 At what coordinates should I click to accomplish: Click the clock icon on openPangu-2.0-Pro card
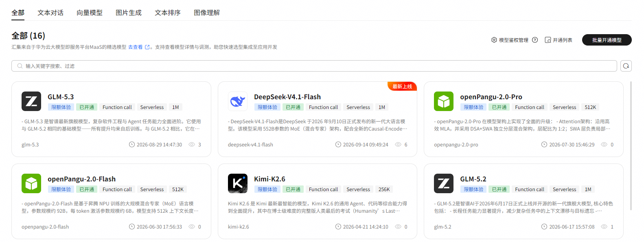[x=544, y=144]
